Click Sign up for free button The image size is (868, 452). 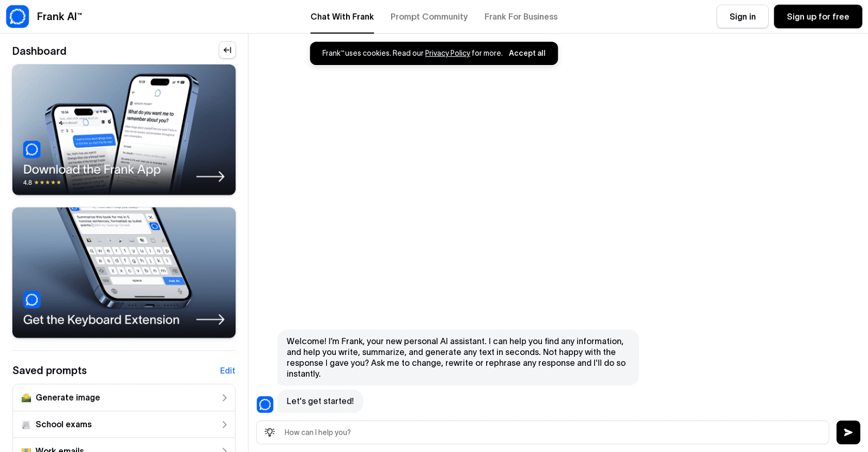[x=818, y=17]
